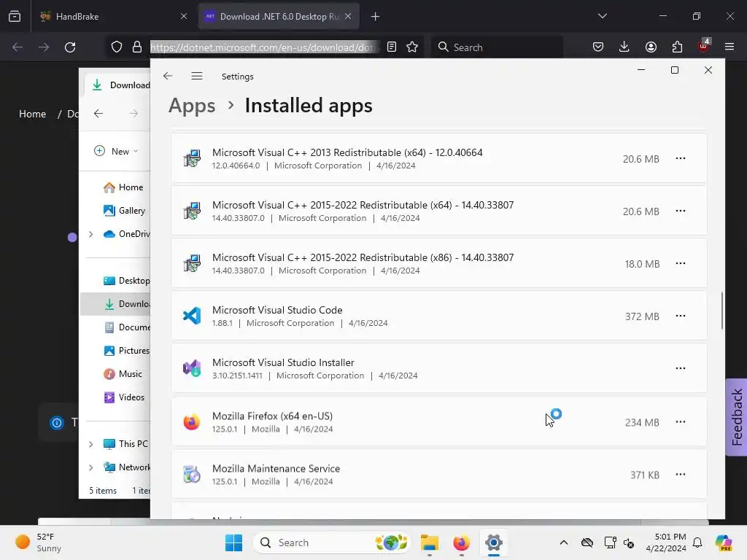
Task: Reload the Firefox page
Action: click(70, 47)
